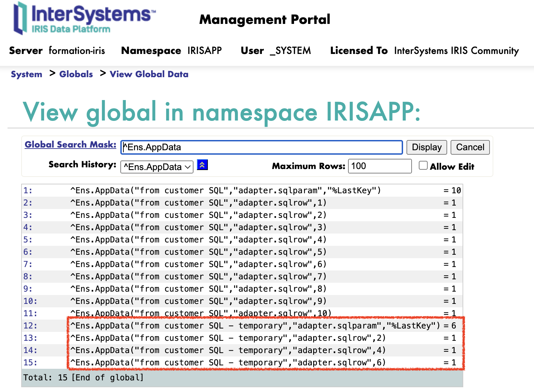Image resolution: width=534 pixels, height=392 pixels.
Task: Open the System breadcrumb link
Action: click(27, 74)
